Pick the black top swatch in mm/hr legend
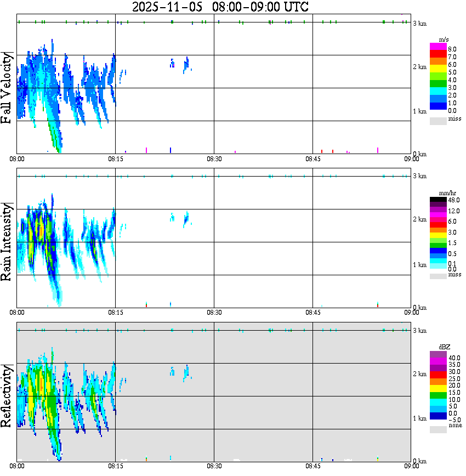466x476 pixels. coord(438,200)
